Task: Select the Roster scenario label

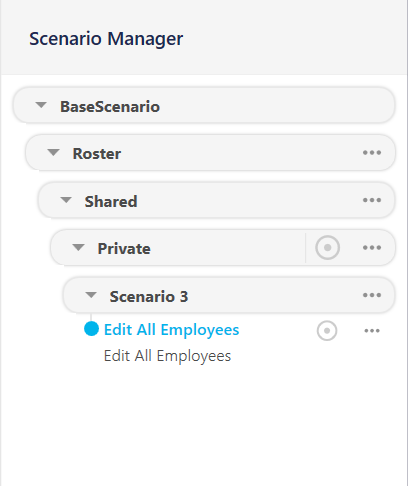Action: click(97, 154)
